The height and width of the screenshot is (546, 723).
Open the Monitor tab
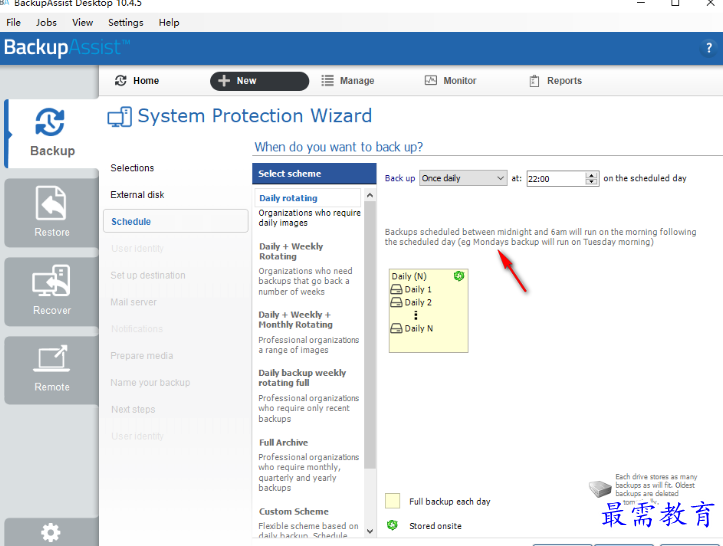450,81
